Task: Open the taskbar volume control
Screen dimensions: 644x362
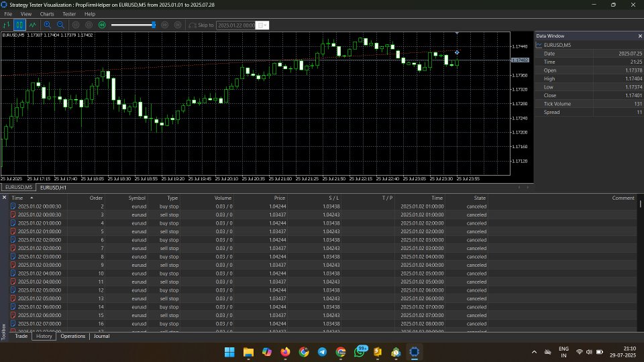Action: click(x=589, y=352)
